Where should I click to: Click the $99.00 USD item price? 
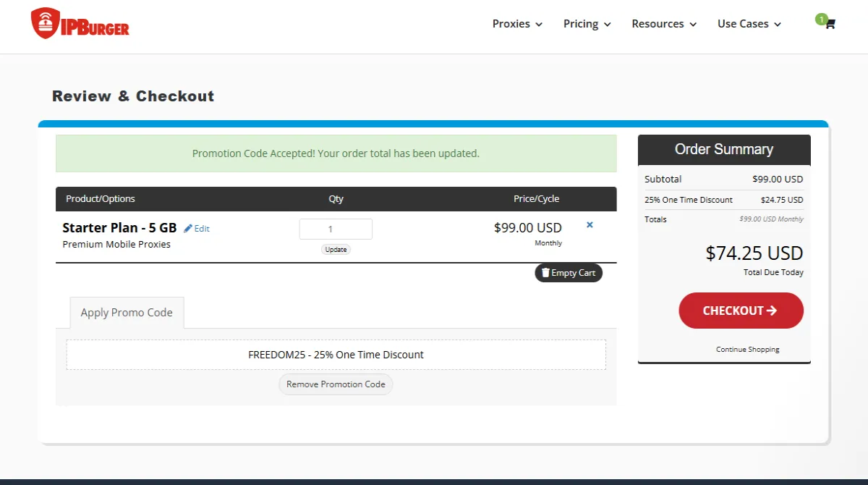pos(528,228)
